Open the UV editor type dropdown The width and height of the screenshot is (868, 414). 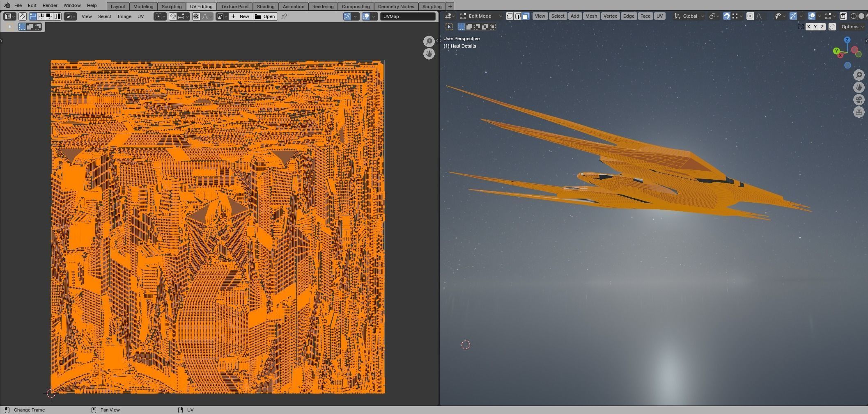10,16
